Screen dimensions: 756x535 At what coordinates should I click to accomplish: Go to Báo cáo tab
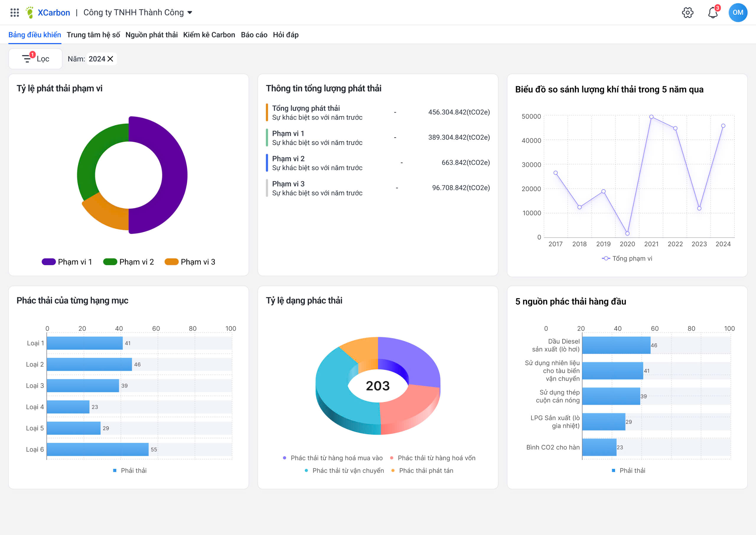pyautogui.click(x=254, y=35)
